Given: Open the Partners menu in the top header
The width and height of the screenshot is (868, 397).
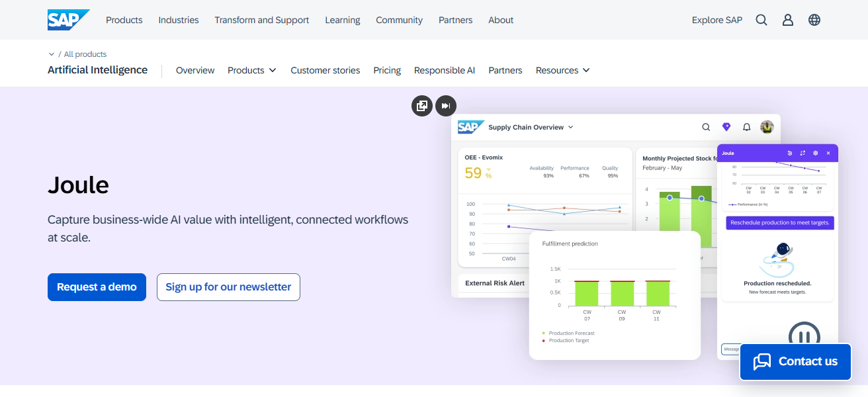Looking at the screenshot, I should pos(456,20).
